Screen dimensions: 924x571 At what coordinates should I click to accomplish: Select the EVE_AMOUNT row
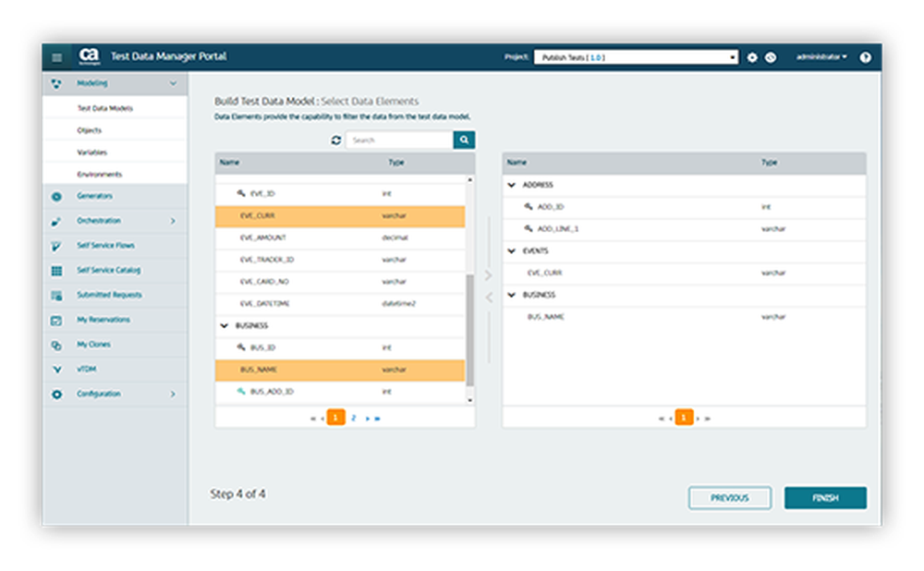tap(340, 237)
